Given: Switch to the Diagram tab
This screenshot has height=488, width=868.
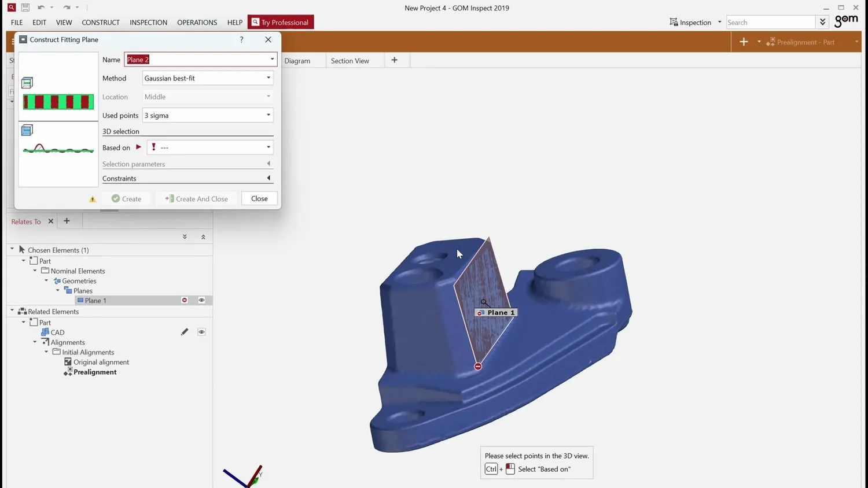Looking at the screenshot, I should click(297, 61).
